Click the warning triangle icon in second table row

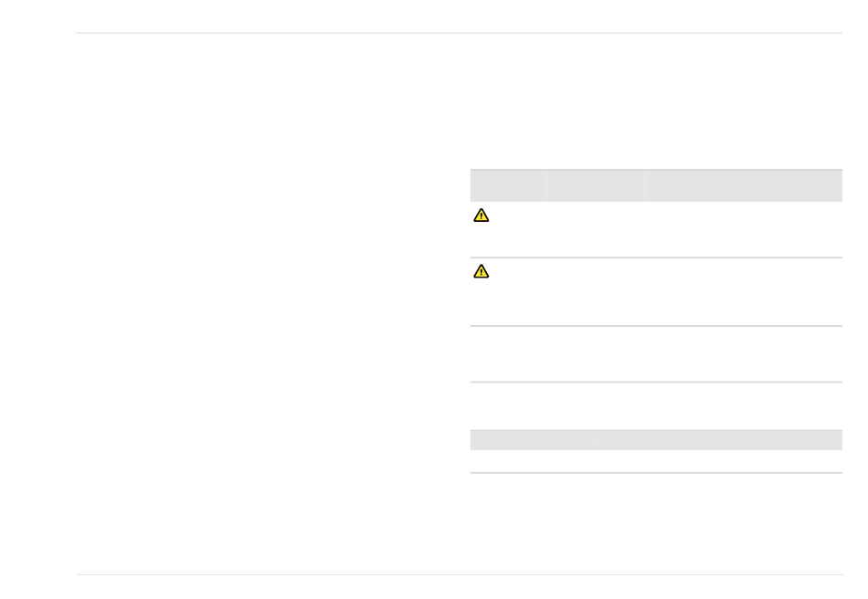tap(481, 271)
